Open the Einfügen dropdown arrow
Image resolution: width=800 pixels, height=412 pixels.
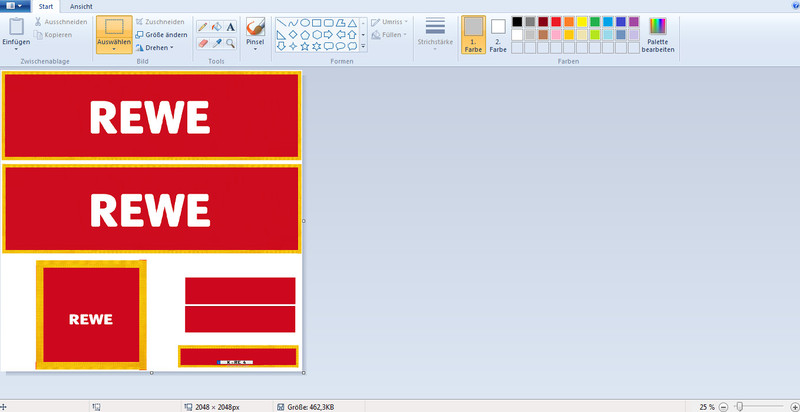(x=16, y=49)
